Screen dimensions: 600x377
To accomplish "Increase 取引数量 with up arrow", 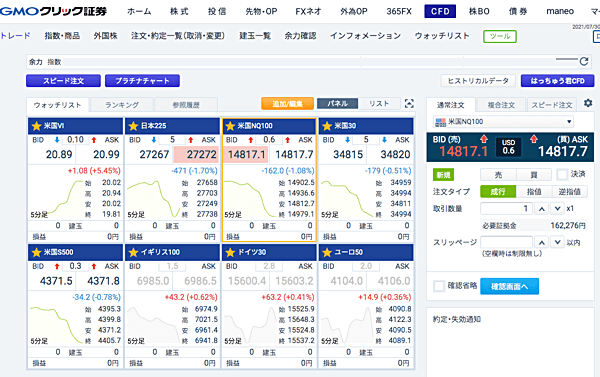I will click(541, 209).
